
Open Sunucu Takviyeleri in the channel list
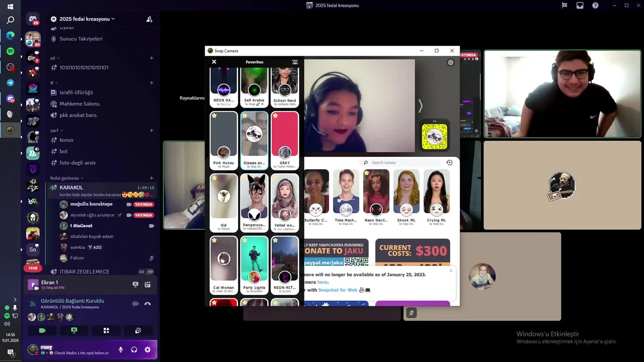click(x=81, y=39)
